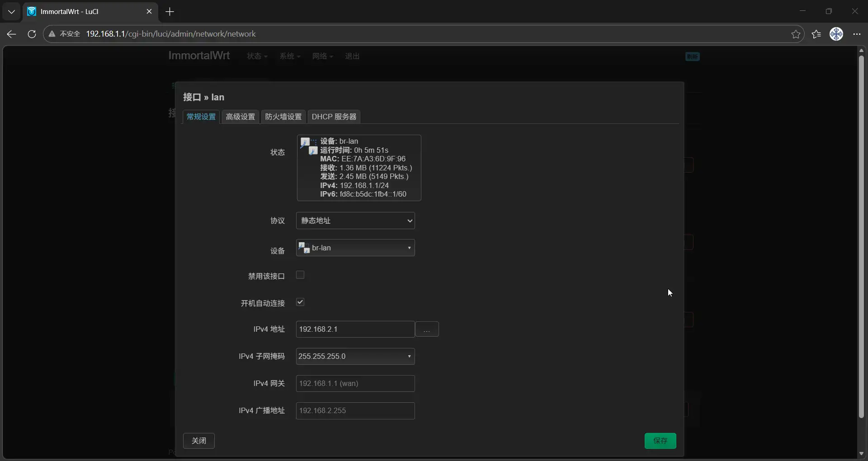
Task: Open the br-lan device dropdown
Action: click(x=355, y=248)
